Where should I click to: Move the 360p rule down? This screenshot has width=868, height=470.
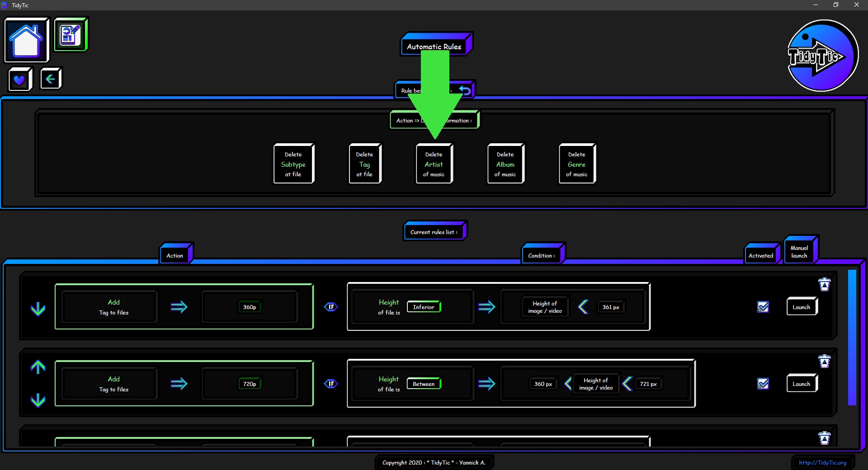(38, 309)
